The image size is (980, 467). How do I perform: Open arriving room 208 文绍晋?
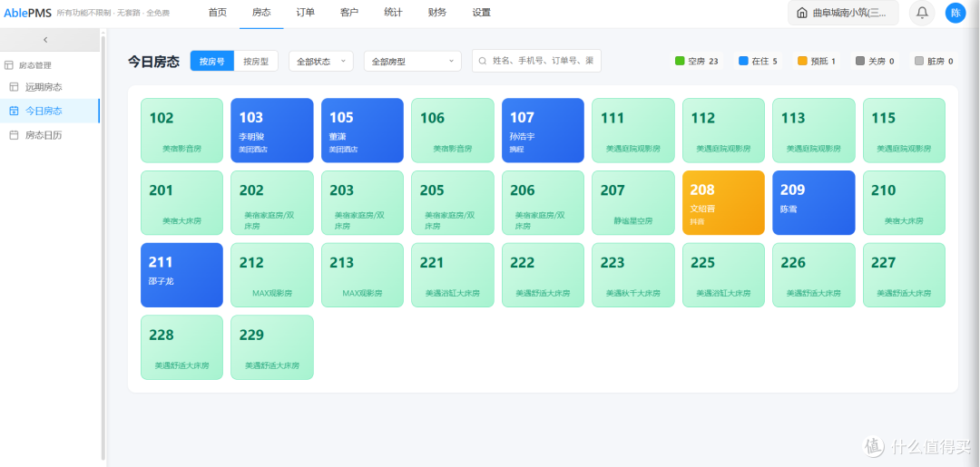point(724,203)
